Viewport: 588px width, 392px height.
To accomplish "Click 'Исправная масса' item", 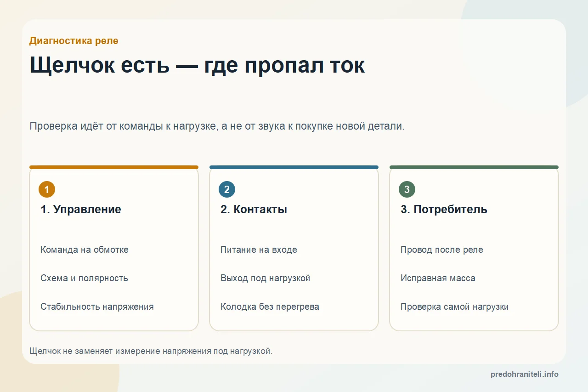I will coord(438,278).
